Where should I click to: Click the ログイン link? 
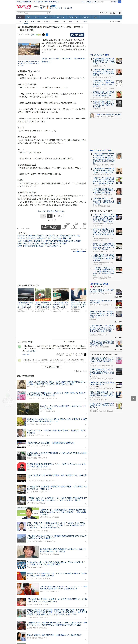(42, 8)
